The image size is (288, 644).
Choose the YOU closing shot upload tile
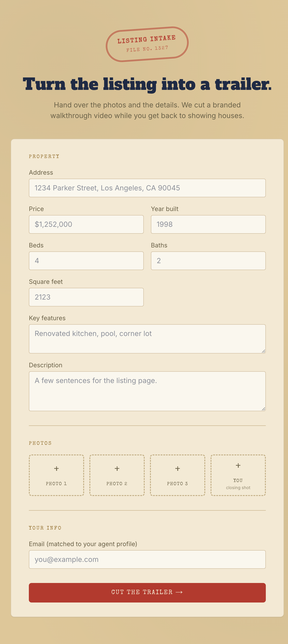[x=238, y=475]
